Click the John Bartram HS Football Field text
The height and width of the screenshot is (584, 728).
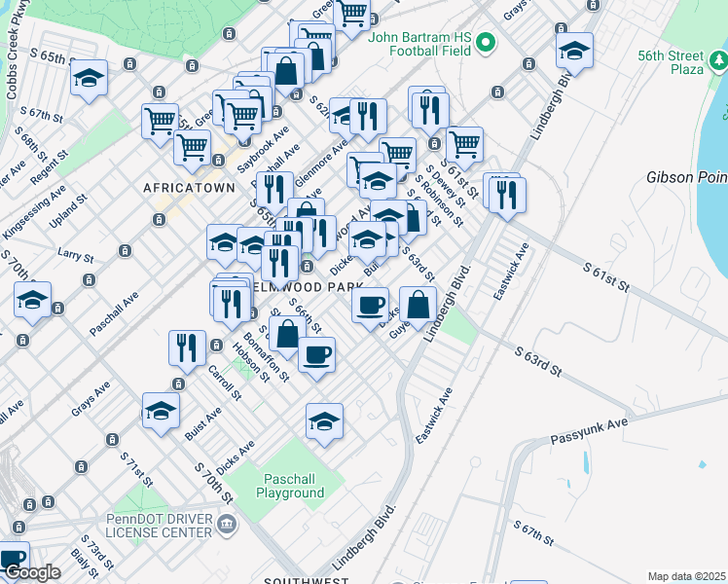click(x=419, y=44)
